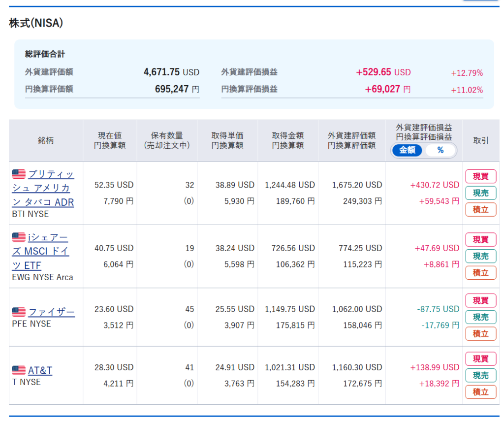This screenshot has height=424, width=504.
Task: Switch profit/loss display to 金額
Action: pyautogui.click(x=407, y=150)
